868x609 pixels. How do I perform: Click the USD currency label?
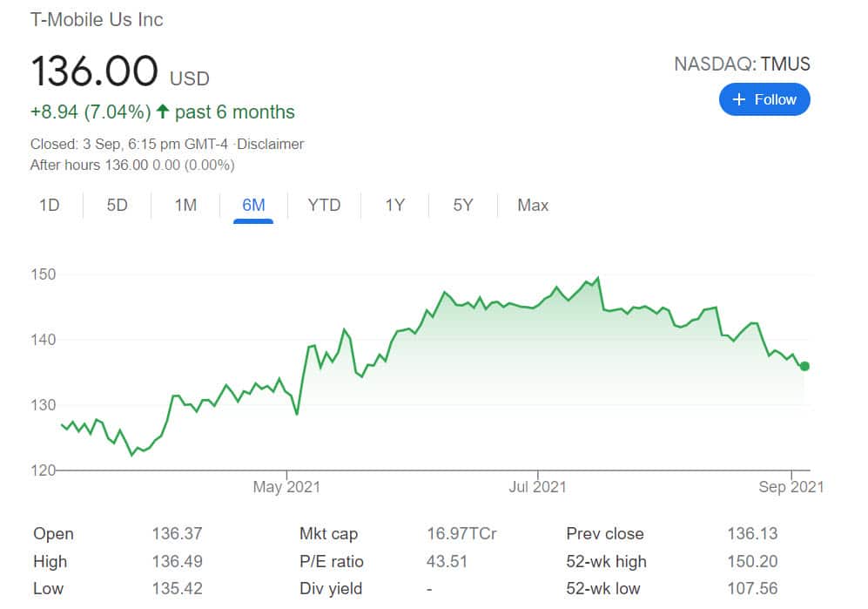tap(189, 78)
